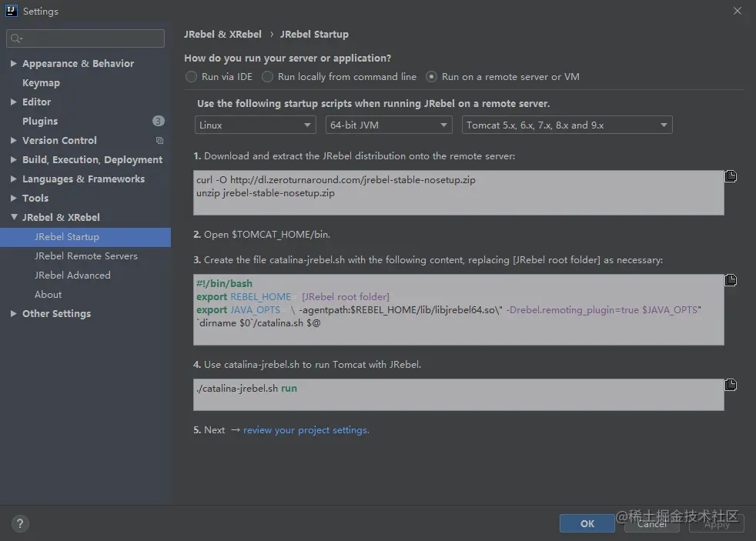Select JRebel Startup in the tree

(x=85, y=237)
